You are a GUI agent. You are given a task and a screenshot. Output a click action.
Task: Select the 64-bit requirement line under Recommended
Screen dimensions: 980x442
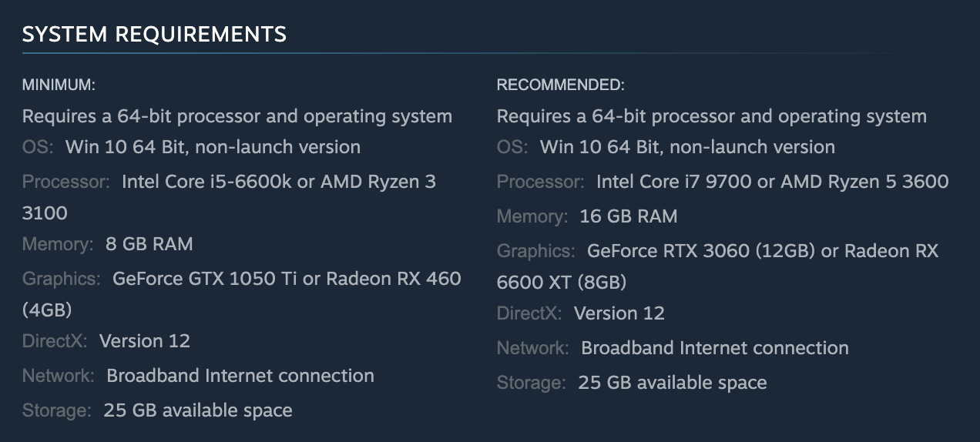pos(711,116)
